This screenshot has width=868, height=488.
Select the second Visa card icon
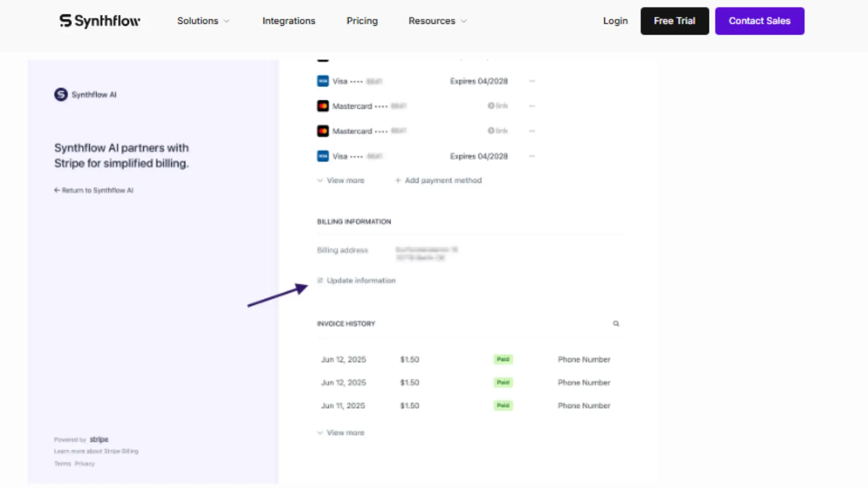323,156
